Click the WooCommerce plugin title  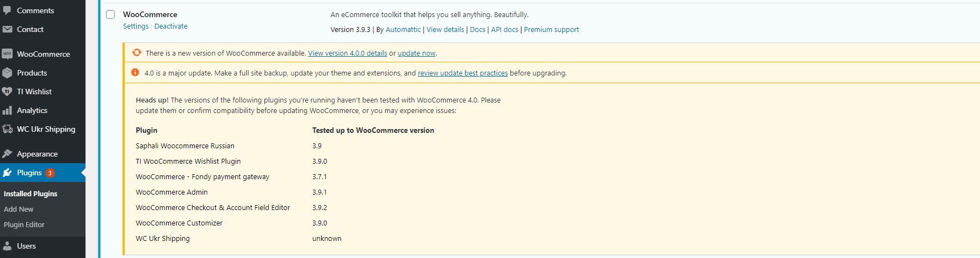coord(150,14)
